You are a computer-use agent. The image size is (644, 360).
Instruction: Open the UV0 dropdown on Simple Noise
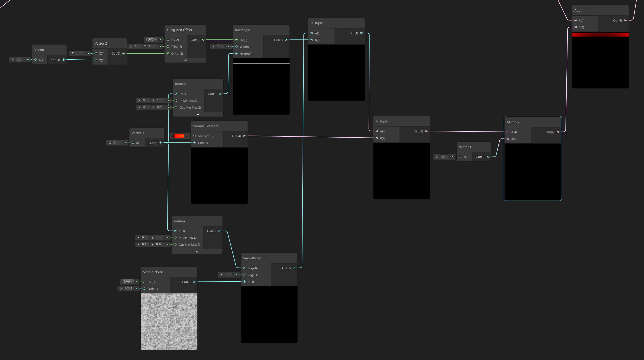pyautogui.click(x=128, y=281)
